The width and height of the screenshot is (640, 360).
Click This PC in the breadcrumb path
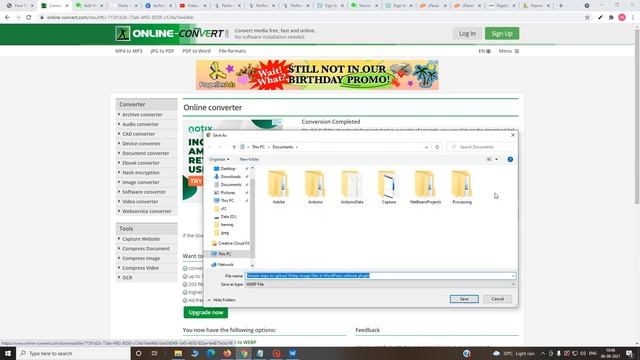point(258,147)
